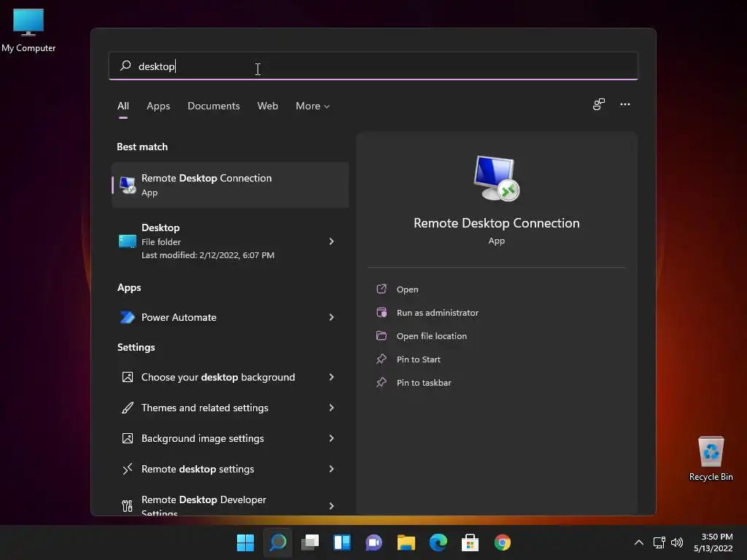Open Themes and related settings
The width and height of the screenshot is (747, 560).
coord(230,408)
